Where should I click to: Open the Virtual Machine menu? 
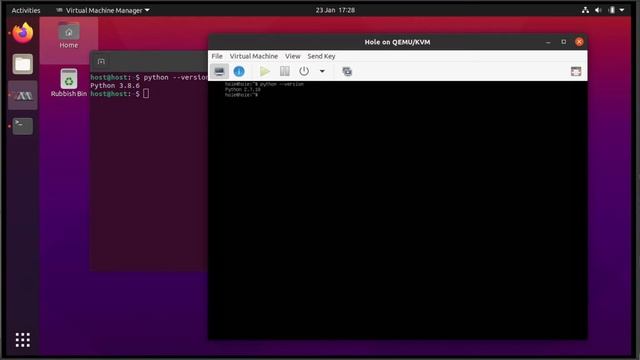[x=253, y=56]
